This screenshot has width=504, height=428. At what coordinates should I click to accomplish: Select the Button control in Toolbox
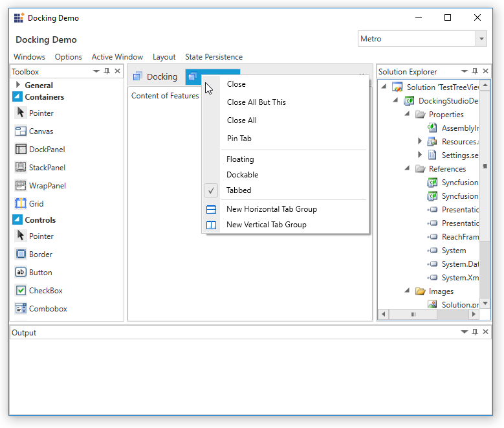point(40,273)
